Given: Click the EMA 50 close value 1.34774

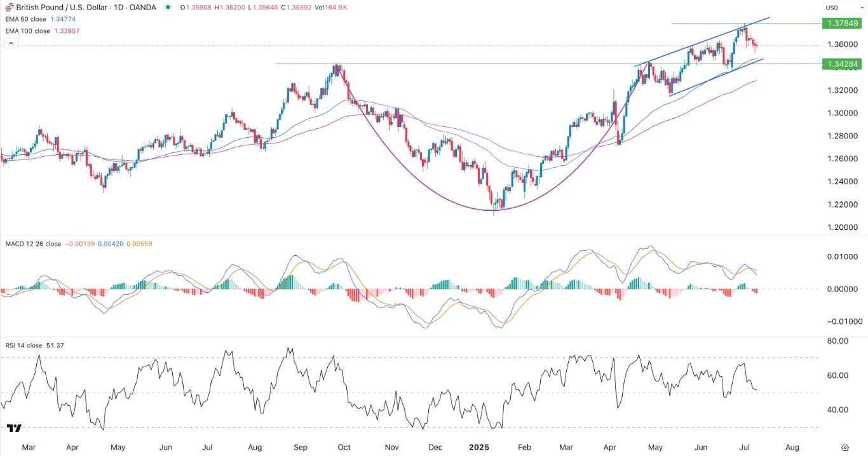Looking at the screenshot, I should 65,19.
